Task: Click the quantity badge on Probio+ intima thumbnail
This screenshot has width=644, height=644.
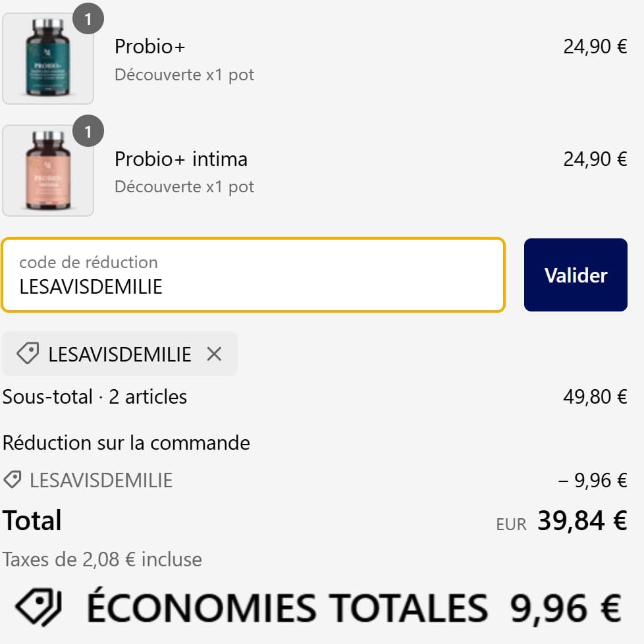Action: 90,130
